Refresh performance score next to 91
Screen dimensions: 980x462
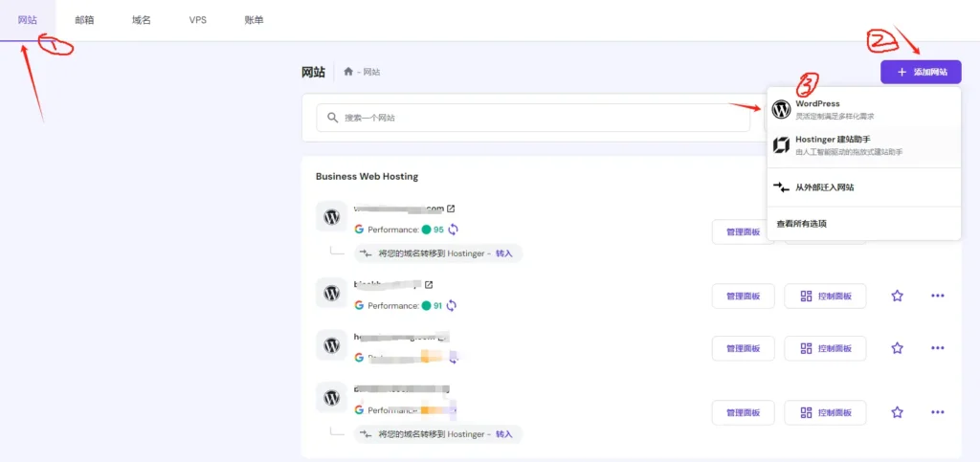click(453, 306)
